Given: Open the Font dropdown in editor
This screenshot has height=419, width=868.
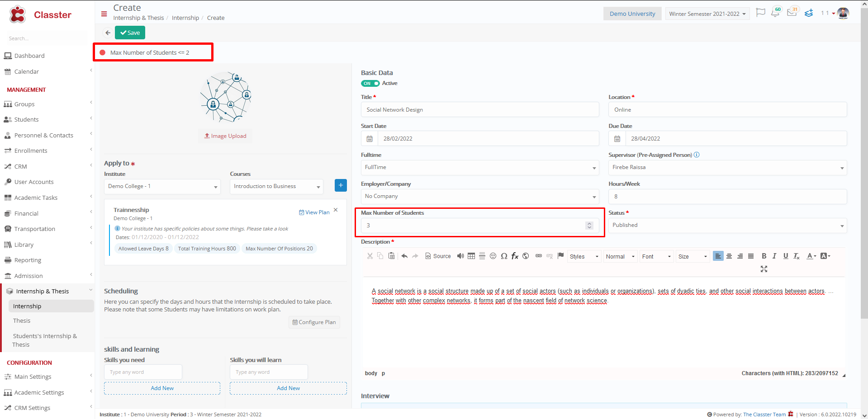Looking at the screenshot, I should pyautogui.click(x=657, y=256).
